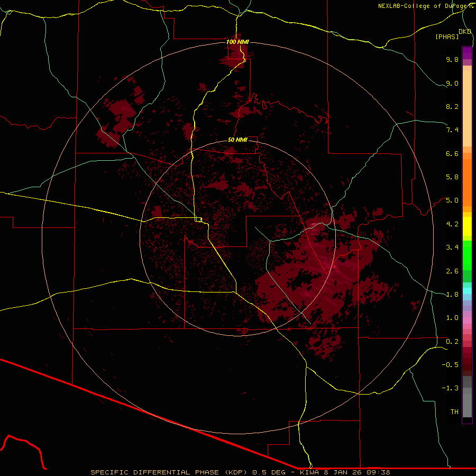This screenshot has width=476, height=476.
Task: Select the 1.8 scale label
Action: point(452,295)
